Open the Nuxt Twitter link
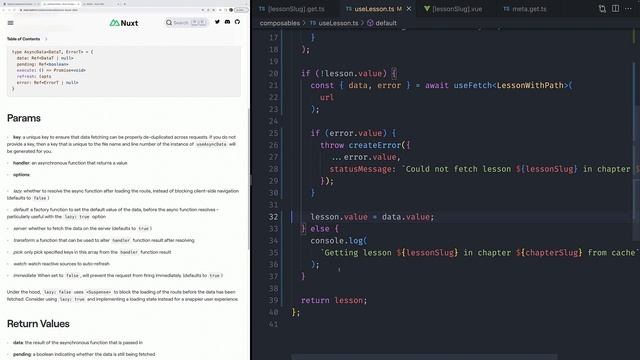The width and height of the screenshot is (640, 360). 217,22
